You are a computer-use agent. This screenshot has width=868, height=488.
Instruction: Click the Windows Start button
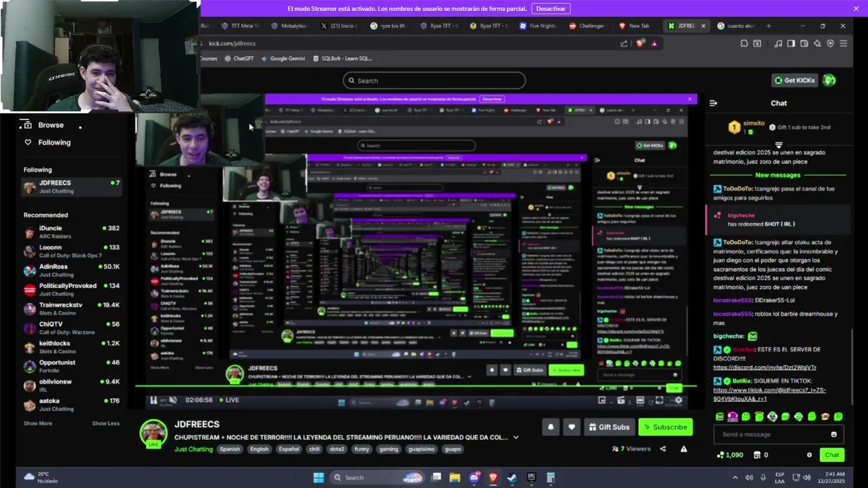(x=319, y=478)
